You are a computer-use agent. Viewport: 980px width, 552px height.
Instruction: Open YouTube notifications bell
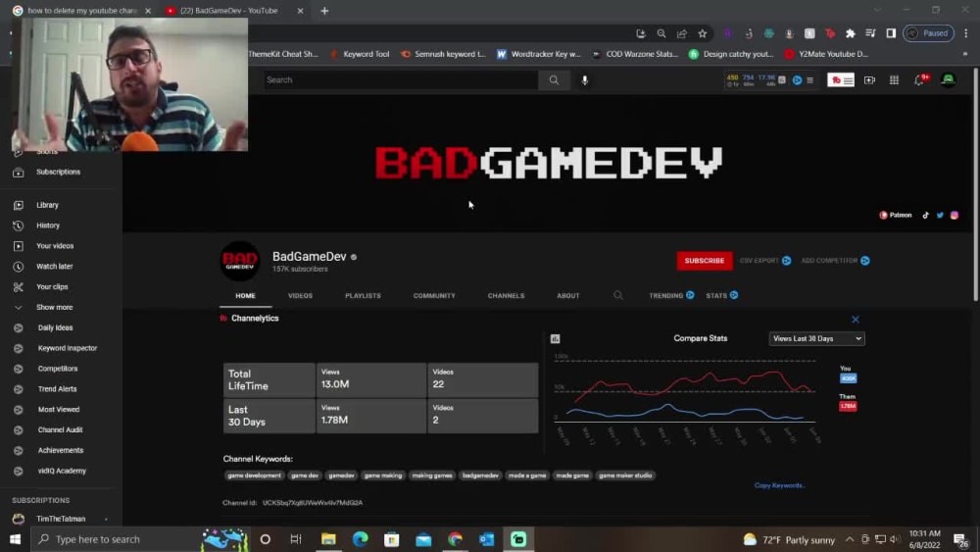919,80
